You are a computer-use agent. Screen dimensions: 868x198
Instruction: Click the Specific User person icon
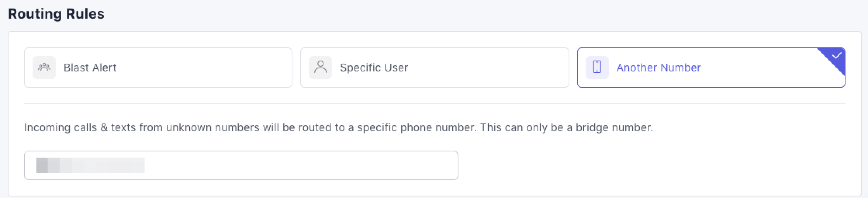pyautogui.click(x=320, y=68)
